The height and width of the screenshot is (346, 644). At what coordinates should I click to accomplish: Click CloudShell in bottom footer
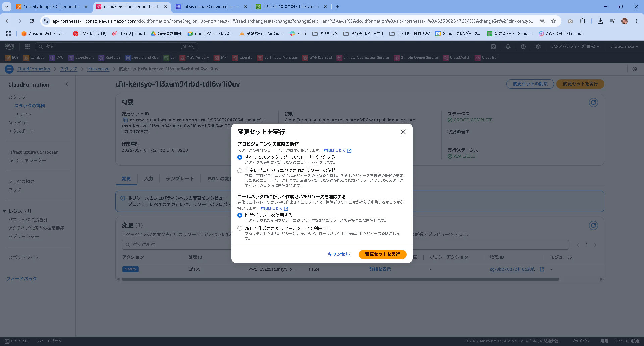point(17,341)
